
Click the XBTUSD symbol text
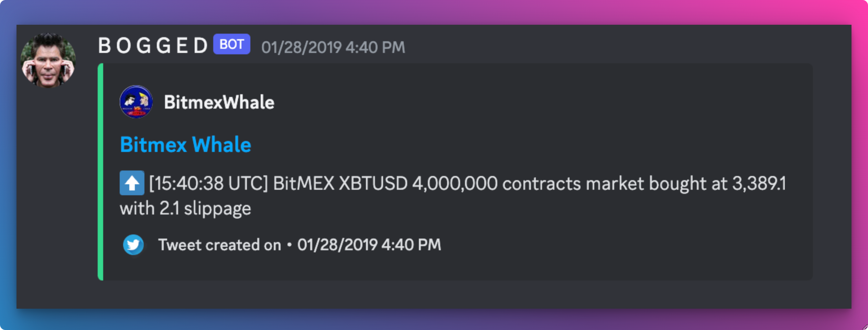pyautogui.click(x=373, y=183)
